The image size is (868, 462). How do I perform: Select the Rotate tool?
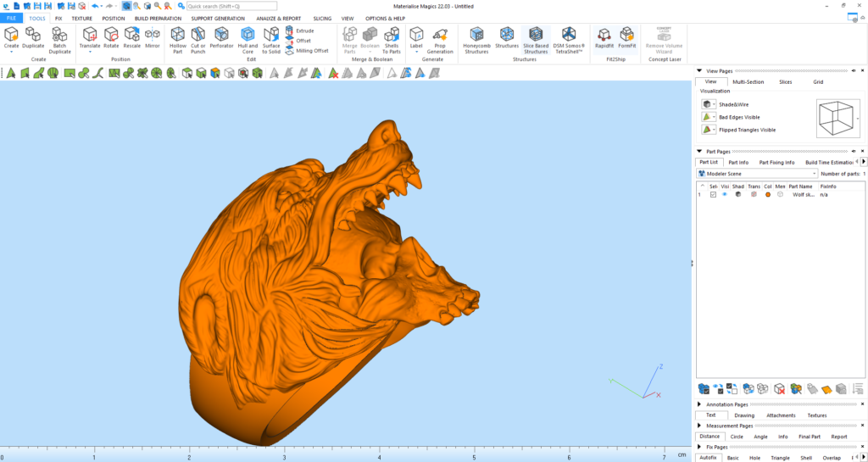point(111,39)
